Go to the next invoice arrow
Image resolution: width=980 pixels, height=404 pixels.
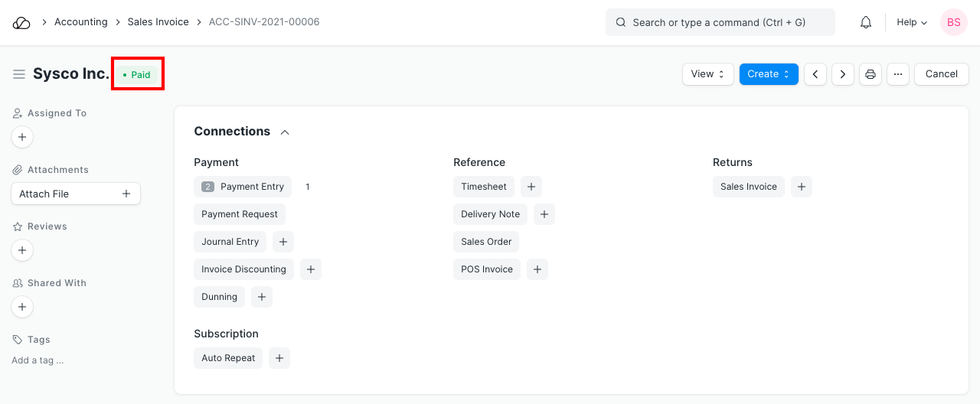[x=843, y=74]
